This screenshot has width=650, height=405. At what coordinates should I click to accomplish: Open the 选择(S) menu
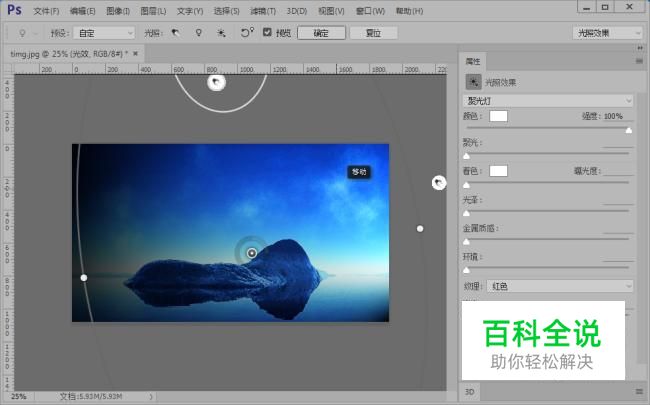tap(226, 11)
